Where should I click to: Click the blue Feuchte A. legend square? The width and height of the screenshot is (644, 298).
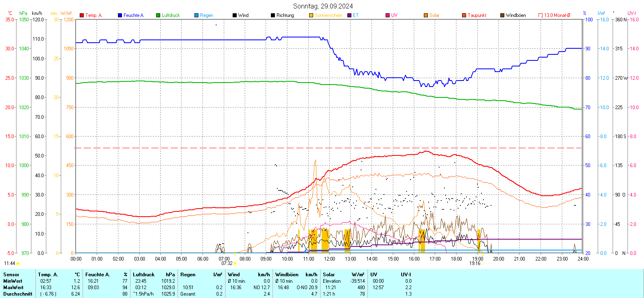[x=120, y=15]
